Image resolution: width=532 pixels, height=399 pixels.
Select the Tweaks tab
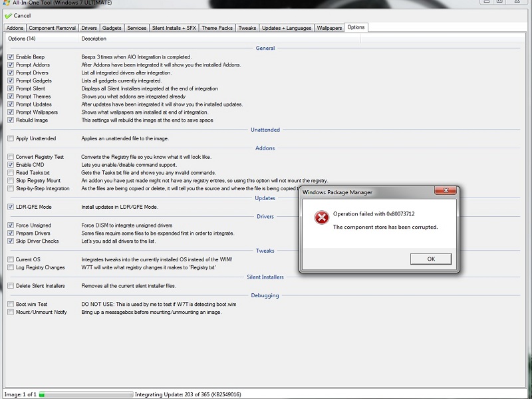(x=247, y=28)
